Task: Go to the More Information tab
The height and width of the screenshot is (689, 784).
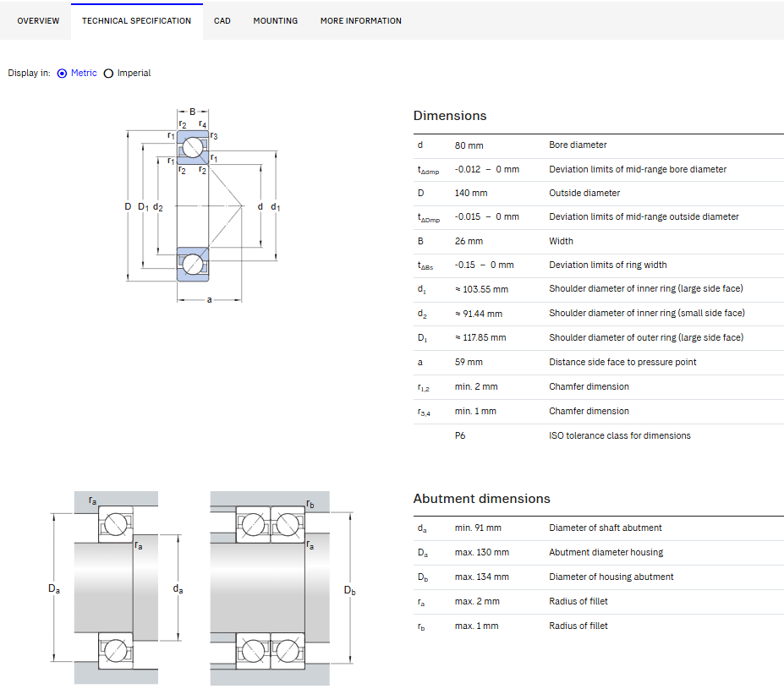Action: click(x=361, y=21)
